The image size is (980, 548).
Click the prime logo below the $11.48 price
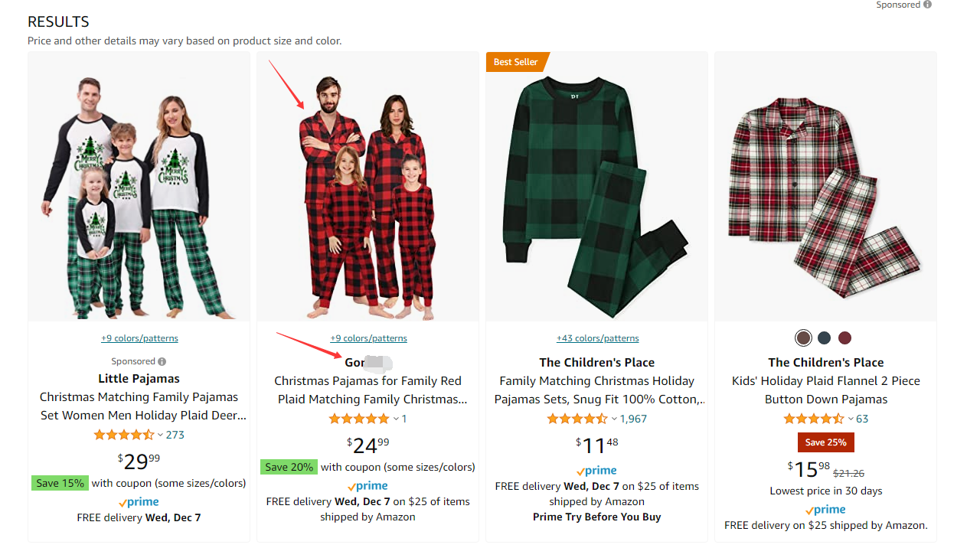click(596, 471)
